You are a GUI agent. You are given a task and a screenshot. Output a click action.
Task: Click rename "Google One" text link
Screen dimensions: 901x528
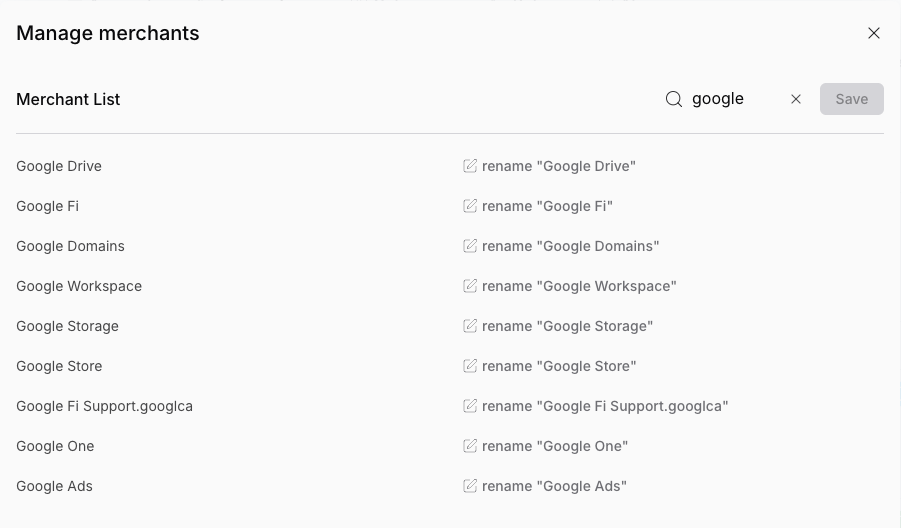(555, 446)
